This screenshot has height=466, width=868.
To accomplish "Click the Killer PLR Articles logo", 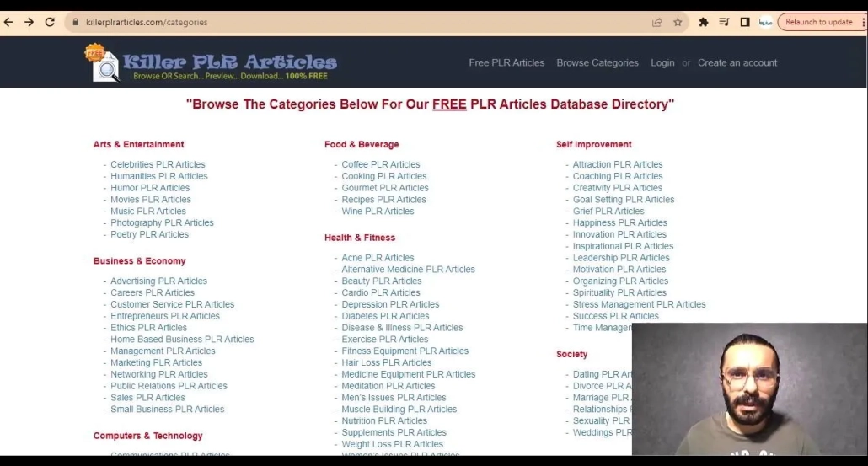I will tap(211, 63).
